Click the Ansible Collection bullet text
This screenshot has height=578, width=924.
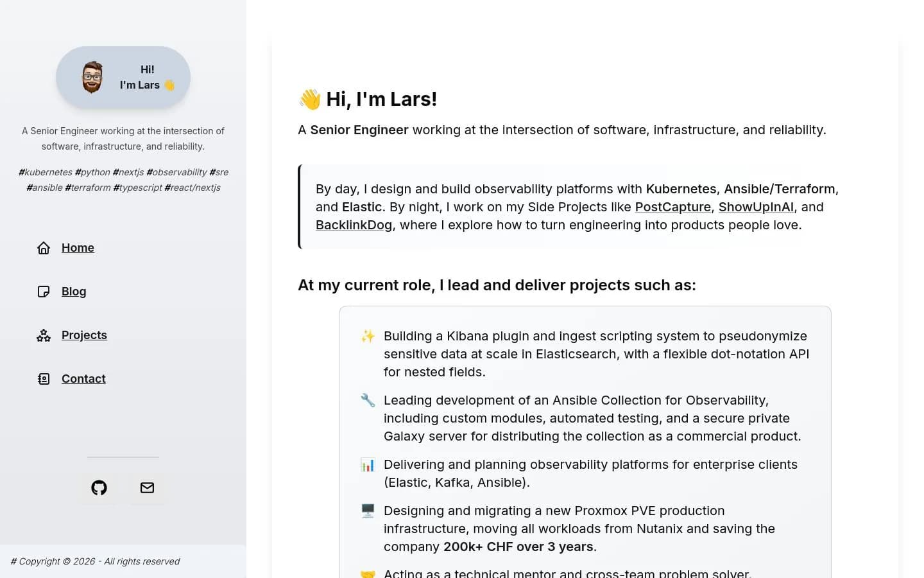pyautogui.click(x=592, y=418)
